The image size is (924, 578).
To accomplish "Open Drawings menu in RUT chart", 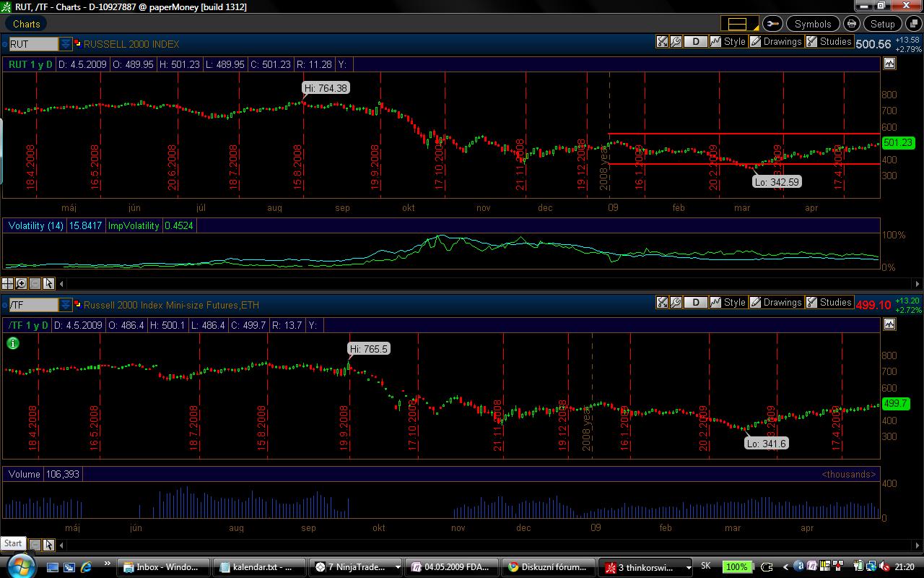I will tap(776, 42).
